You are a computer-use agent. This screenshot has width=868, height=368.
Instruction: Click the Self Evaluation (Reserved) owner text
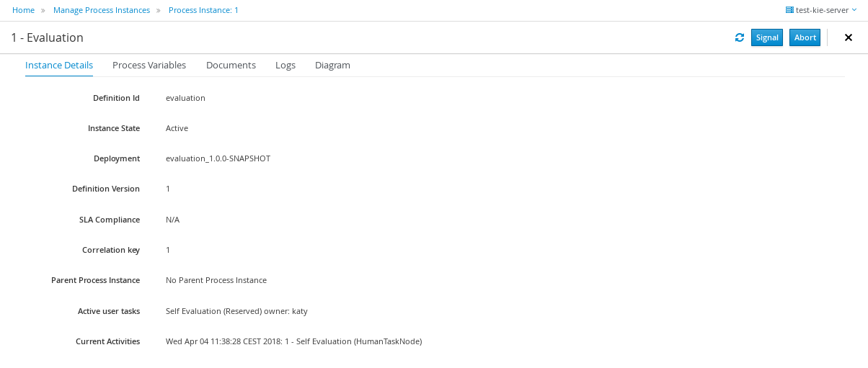(x=236, y=311)
